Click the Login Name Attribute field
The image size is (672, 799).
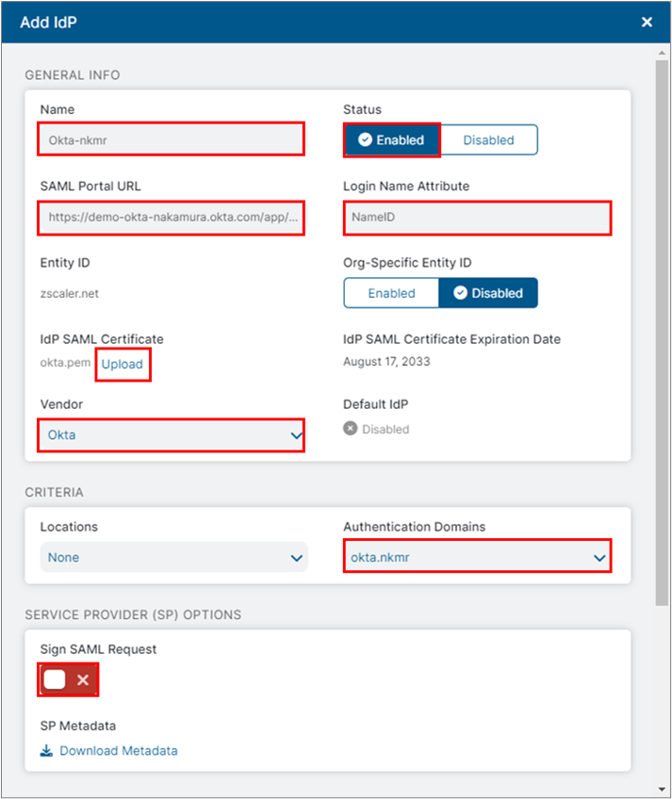tap(477, 218)
